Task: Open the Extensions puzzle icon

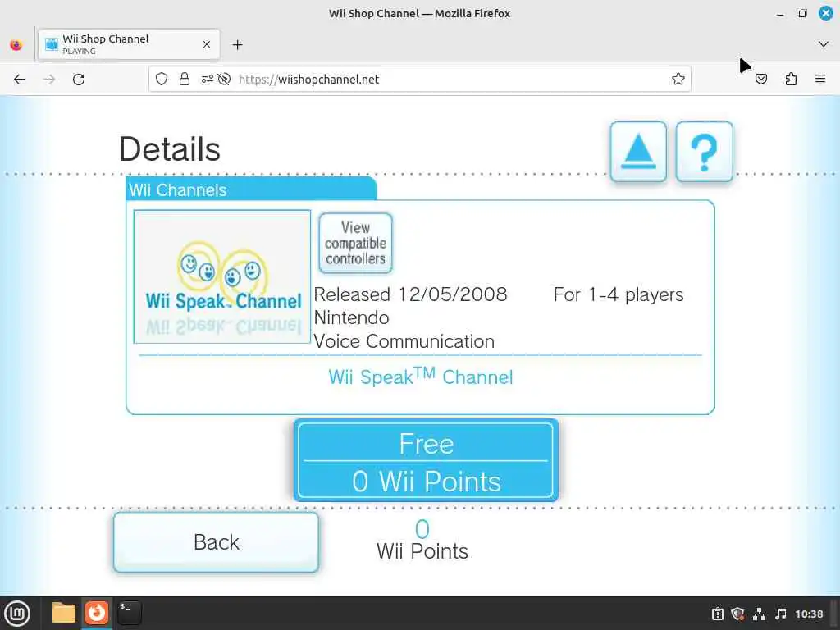Action: pos(791,80)
